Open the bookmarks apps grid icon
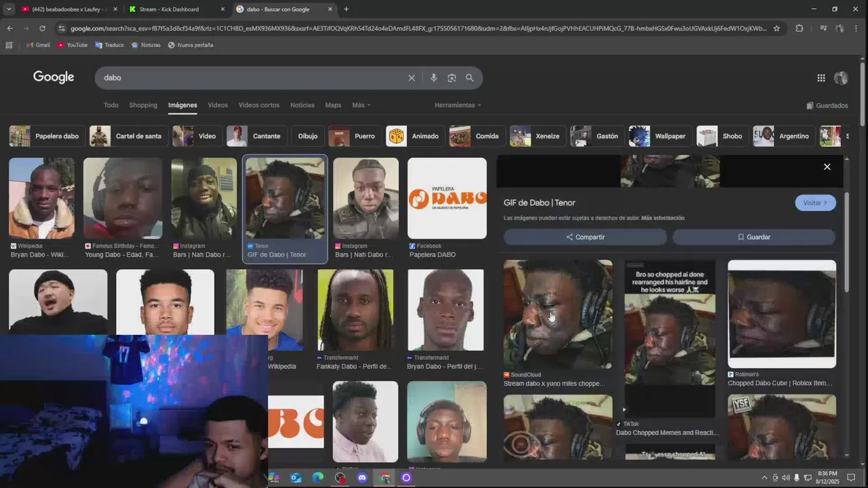Viewport: 868px width, 488px height. (9, 45)
